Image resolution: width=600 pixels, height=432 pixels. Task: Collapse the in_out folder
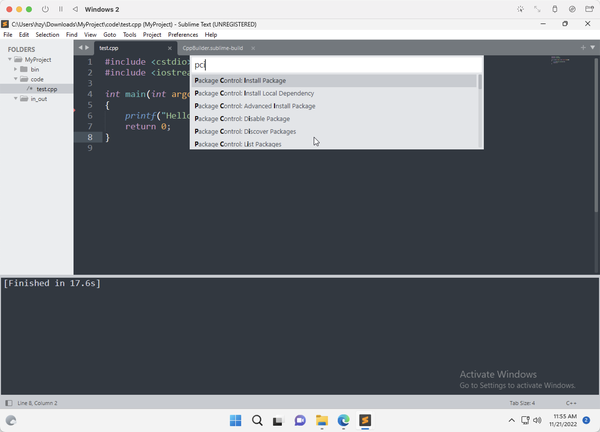[16, 98]
